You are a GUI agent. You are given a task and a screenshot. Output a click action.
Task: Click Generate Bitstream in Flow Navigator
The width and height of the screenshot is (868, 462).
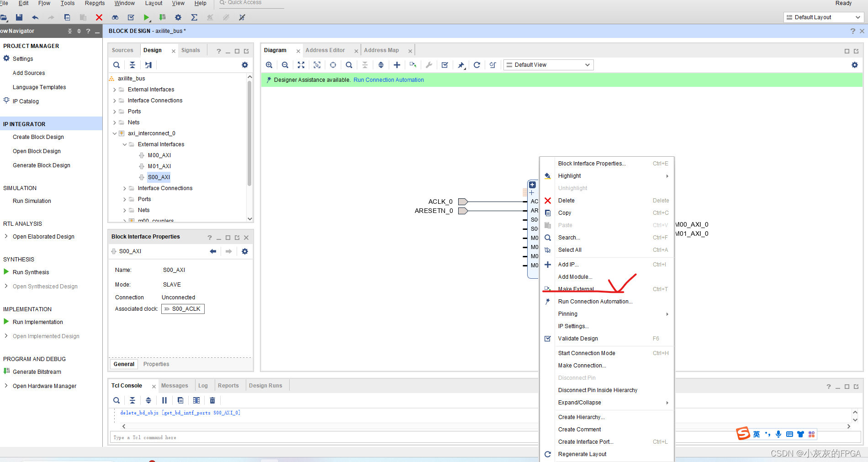coord(37,372)
